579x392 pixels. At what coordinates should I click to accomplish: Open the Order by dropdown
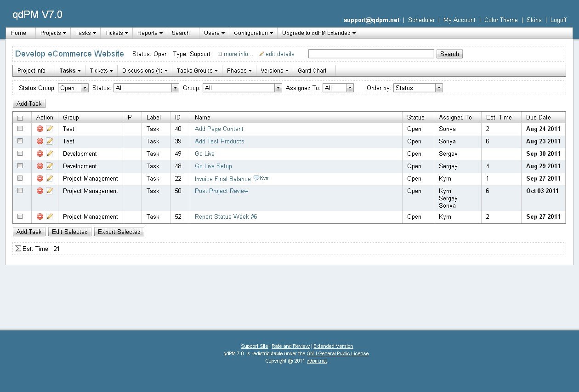tap(418, 88)
